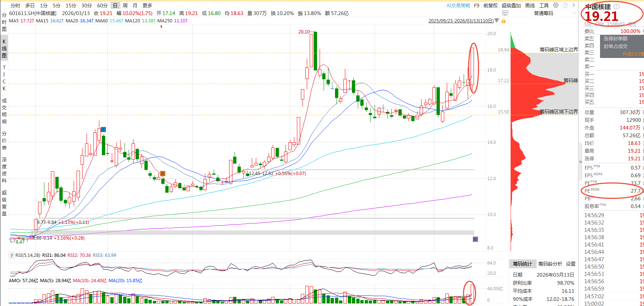The width and height of the screenshot is (644, 306).
Task: Click the blue F marker on the candlestick chart
Action: [103, 130]
